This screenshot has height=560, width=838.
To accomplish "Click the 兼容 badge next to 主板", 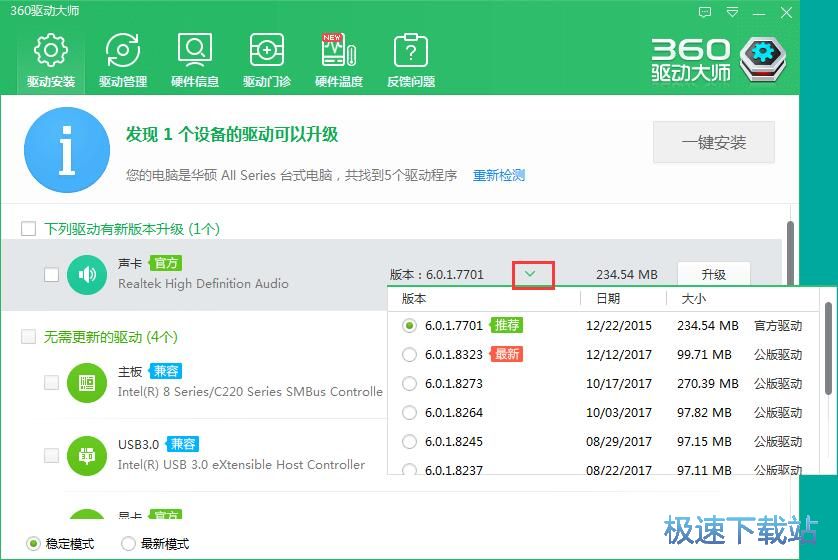I will tap(166, 371).
